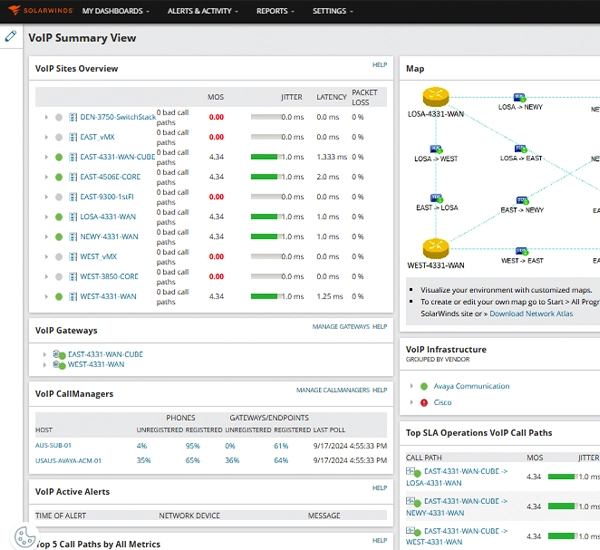Click the WEST -> EAST call path icon

tap(522, 251)
